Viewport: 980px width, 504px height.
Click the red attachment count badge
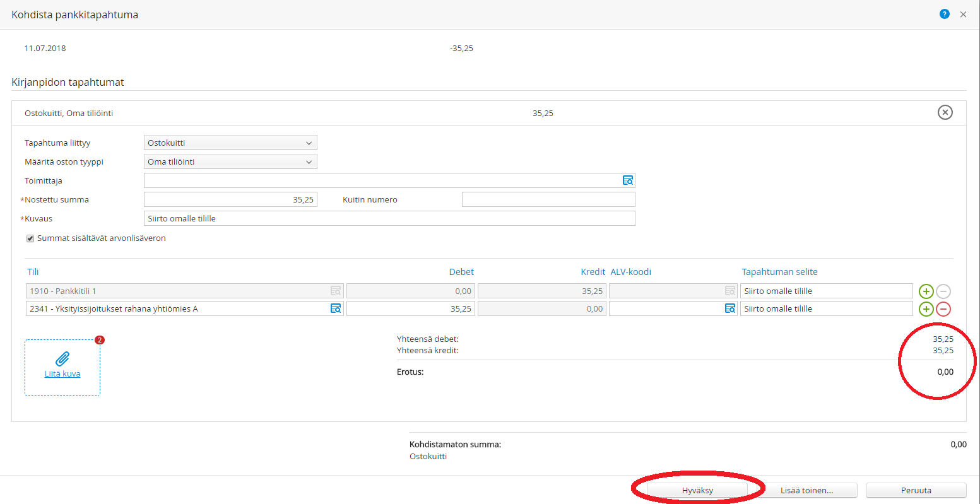point(99,340)
